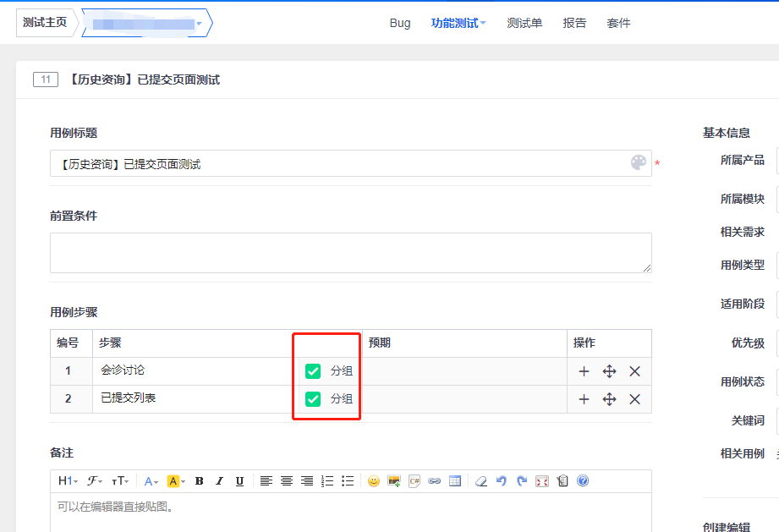779x532 pixels.
Task: Toggle the 分组 checkbox for step 1
Action: (x=313, y=371)
